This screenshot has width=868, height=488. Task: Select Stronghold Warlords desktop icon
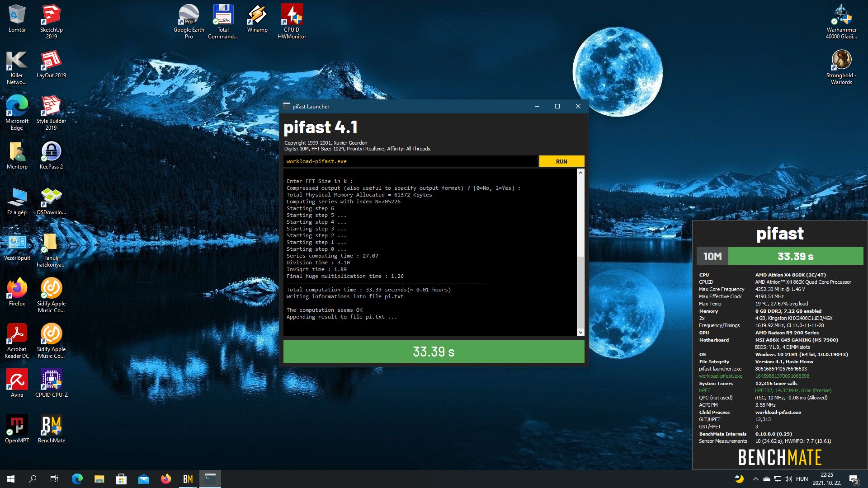841,67
